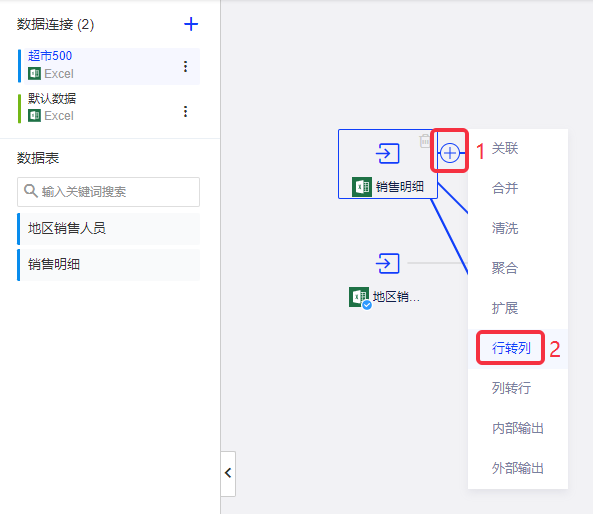Select the 销售明细 input node icon

[x=387, y=154]
